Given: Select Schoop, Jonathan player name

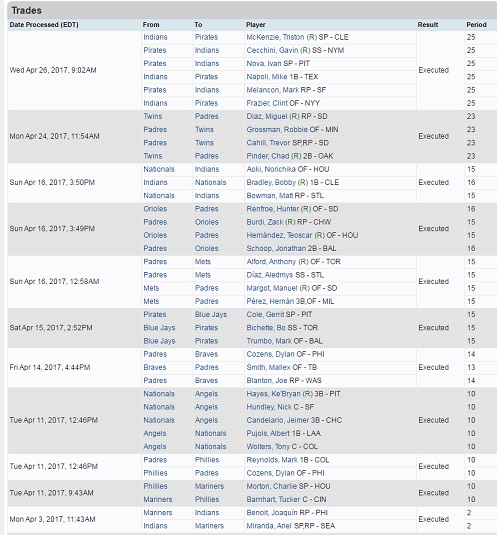Looking at the screenshot, I should point(276,248).
